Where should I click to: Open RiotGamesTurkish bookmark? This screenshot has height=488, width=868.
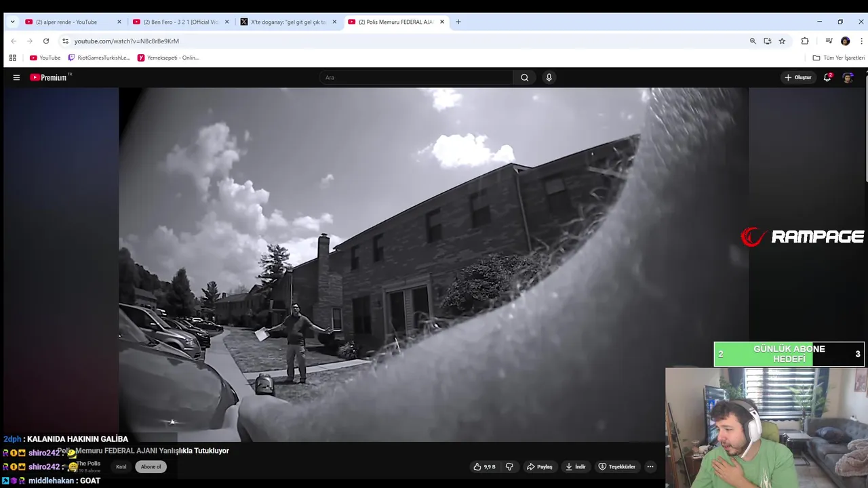[x=99, y=58]
